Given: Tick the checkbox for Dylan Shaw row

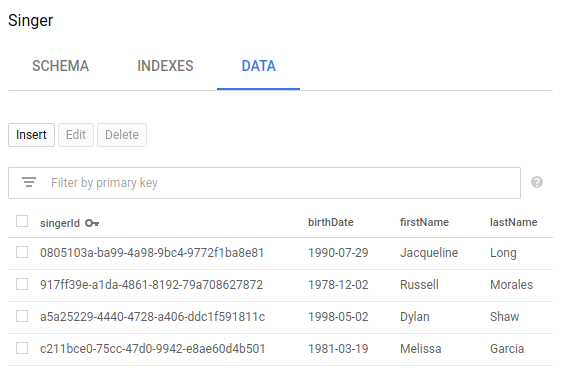Looking at the screenshot, I should [x=22, y=316].
